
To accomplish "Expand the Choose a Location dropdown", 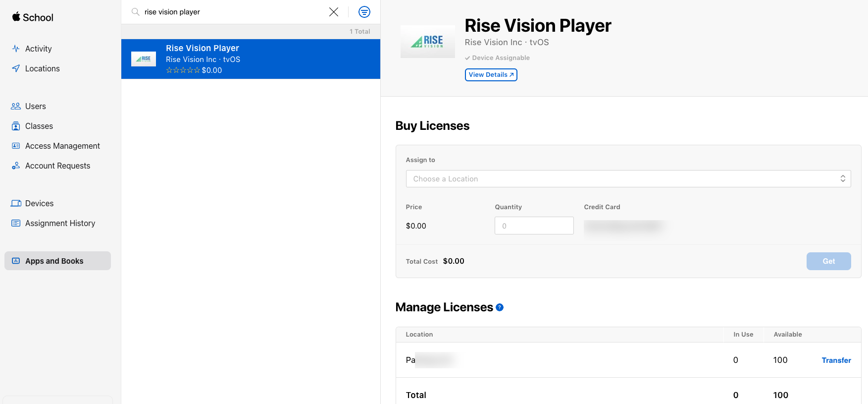I will pos(628,179).
